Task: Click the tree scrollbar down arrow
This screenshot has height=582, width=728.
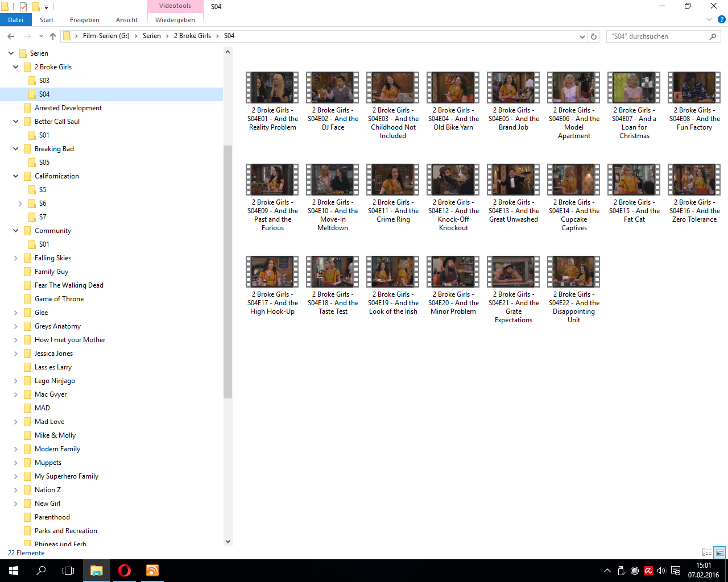Action: pyautogui.click(x=227, y=542)
